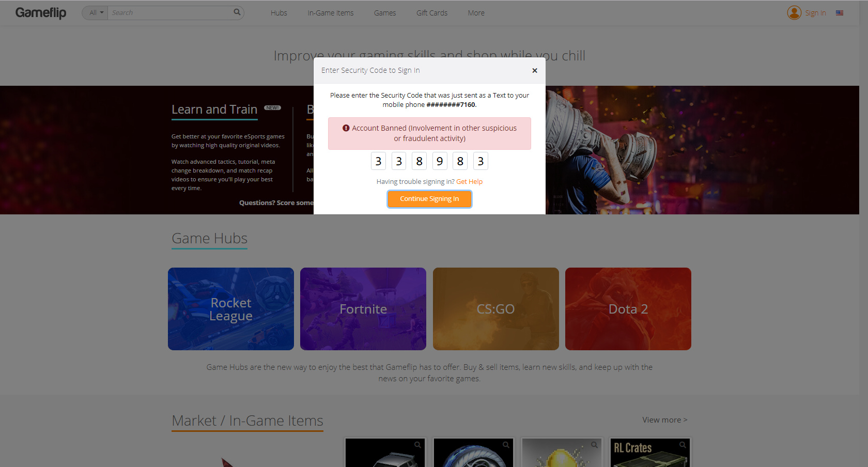Click the NEW! badge beside Learn and Train

[x=272, y=108]
